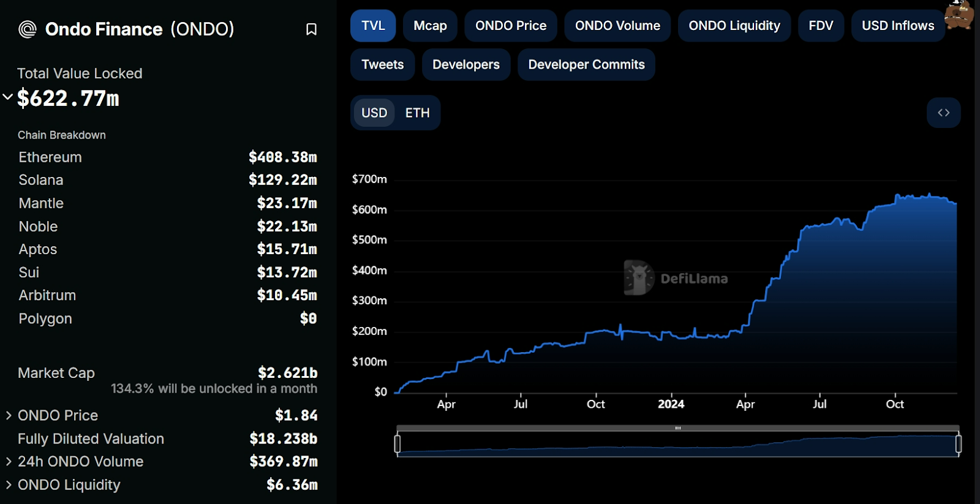Click the left handle of the range slider
980x504 pixels.
(x=398, y=444)
